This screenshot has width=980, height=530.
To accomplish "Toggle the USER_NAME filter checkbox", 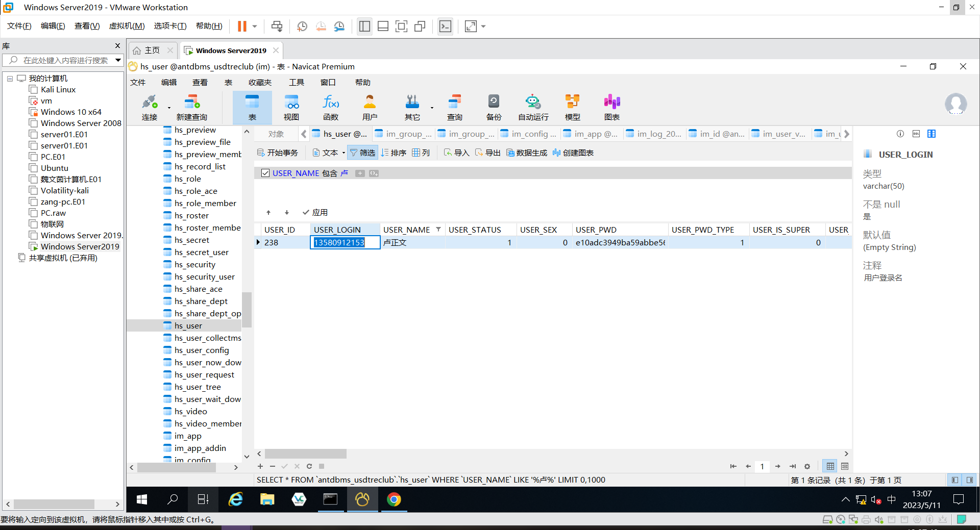I will click(265, 173).
